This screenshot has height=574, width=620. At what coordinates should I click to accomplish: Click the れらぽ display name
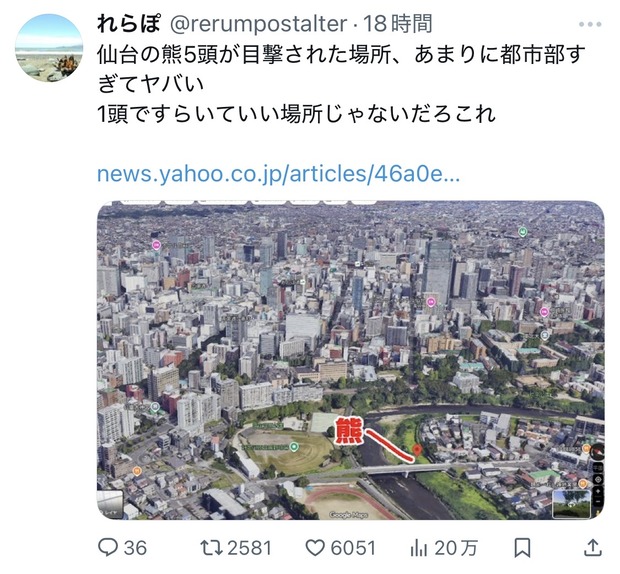click(129, 24)
